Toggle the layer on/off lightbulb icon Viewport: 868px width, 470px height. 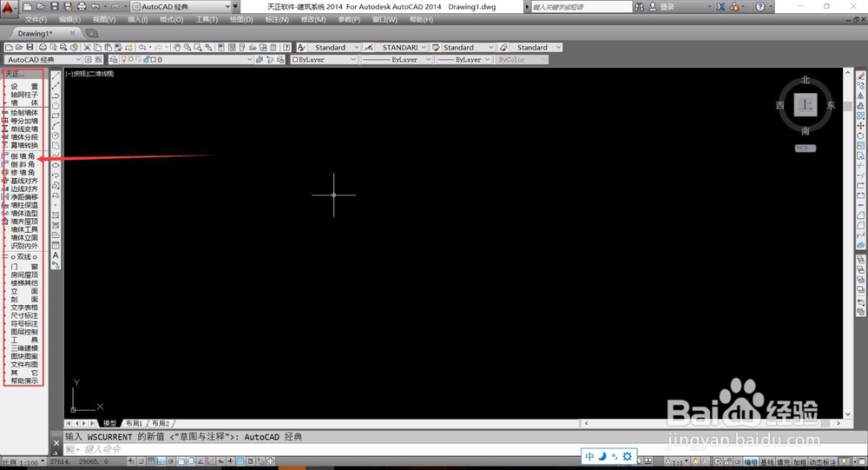[x=124, y=59]
